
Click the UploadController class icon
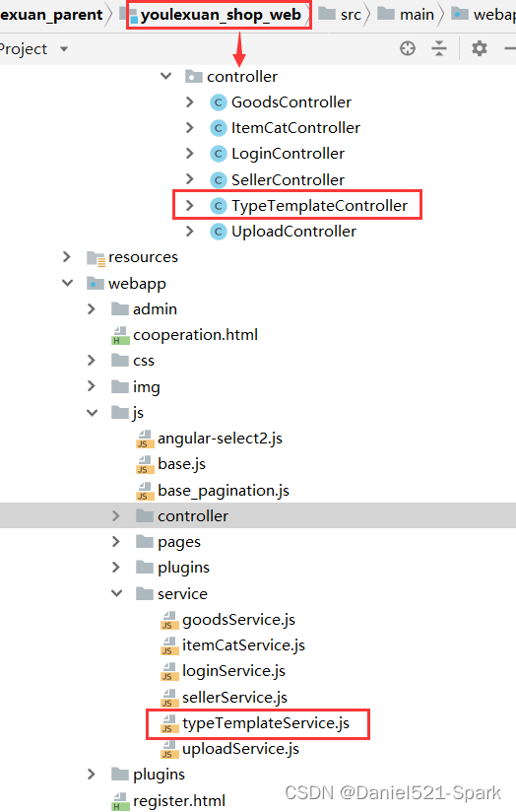tap(219, 232)
